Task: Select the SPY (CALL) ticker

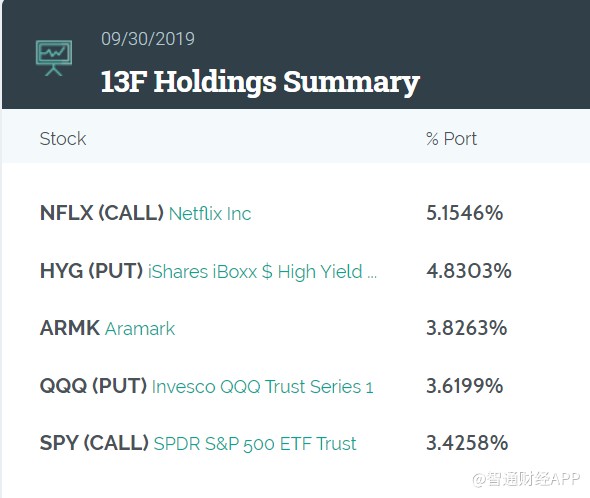Action: [x=94, y=443]
